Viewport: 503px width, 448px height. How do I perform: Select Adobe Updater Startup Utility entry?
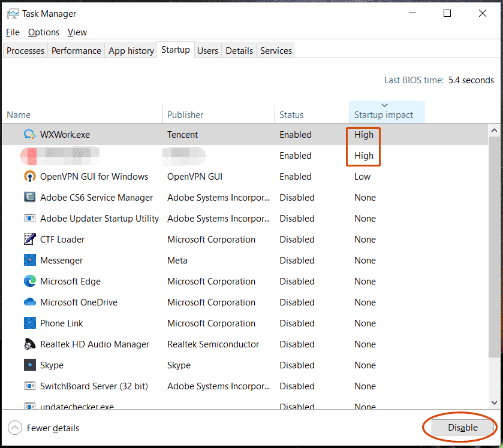100,219
